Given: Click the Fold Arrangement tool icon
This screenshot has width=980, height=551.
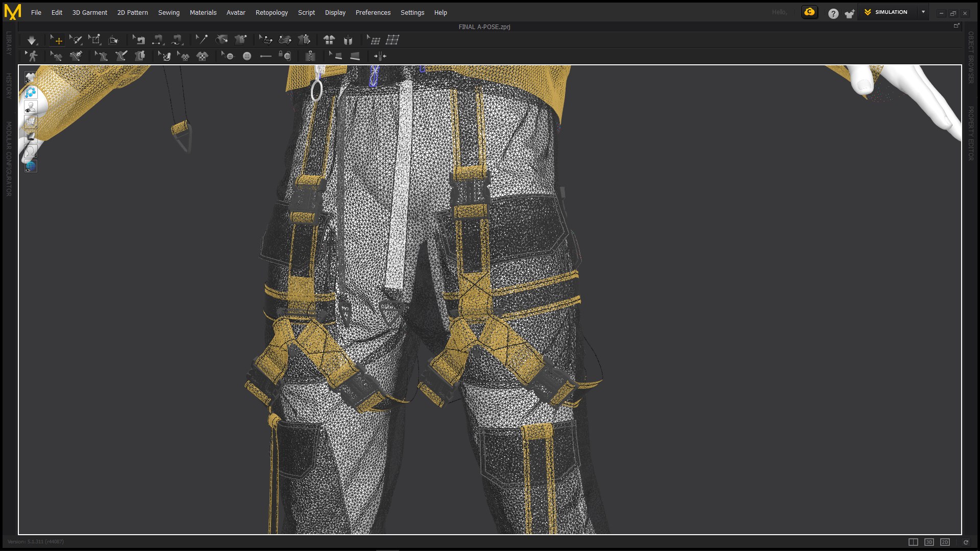Looking at the screenshot, I should [113, 40].
